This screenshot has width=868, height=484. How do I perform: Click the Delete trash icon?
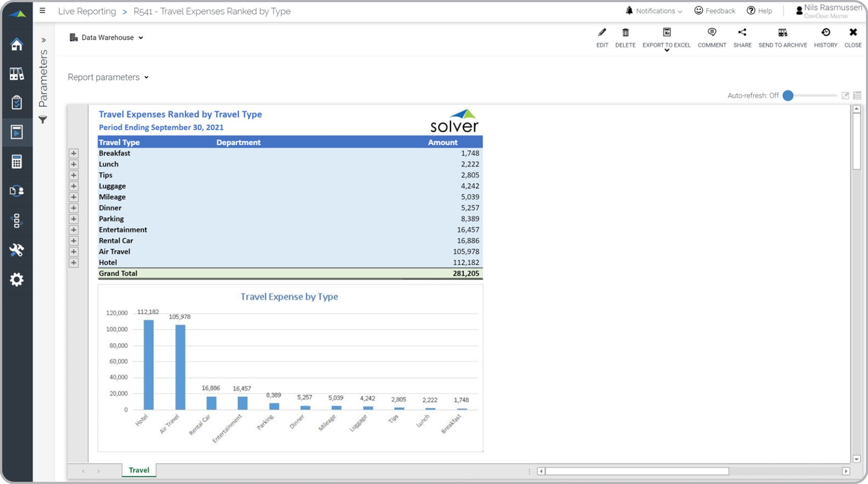[625, 33]
